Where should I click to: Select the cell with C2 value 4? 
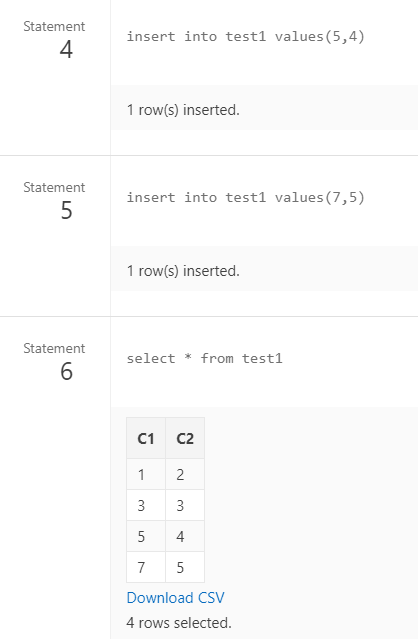tap(185, 536)
